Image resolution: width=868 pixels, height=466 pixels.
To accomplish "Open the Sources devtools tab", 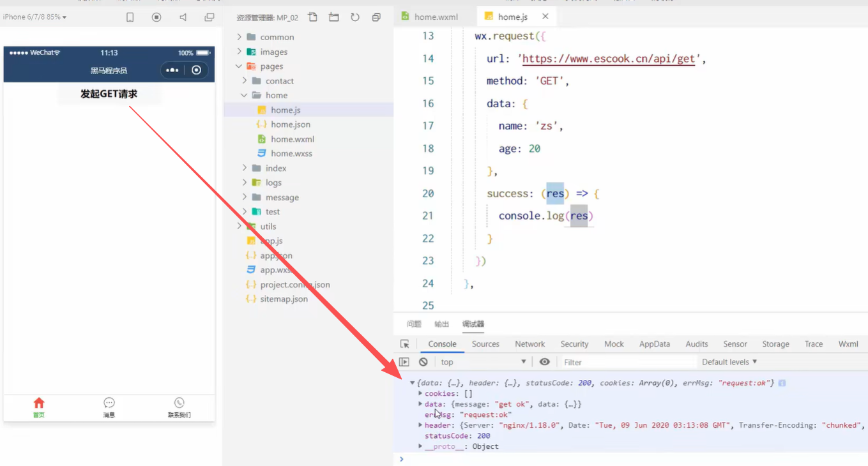I will pyautogui.click(x=485, y=344).
